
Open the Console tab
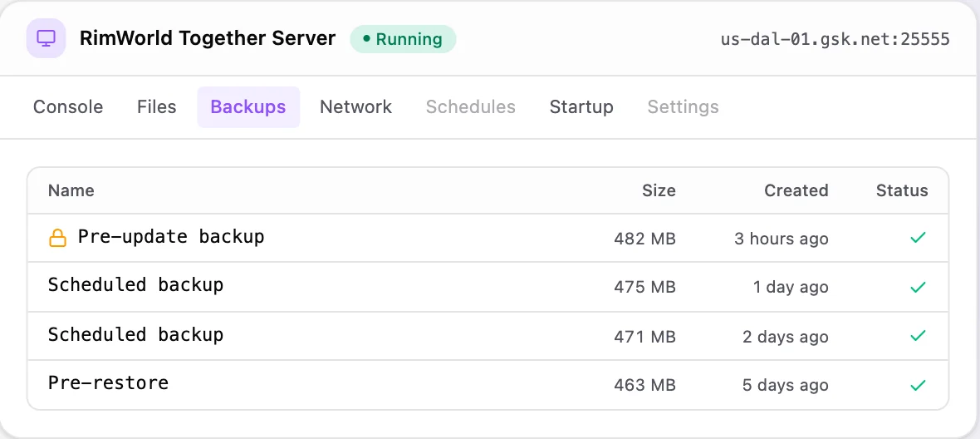point(68,107)
